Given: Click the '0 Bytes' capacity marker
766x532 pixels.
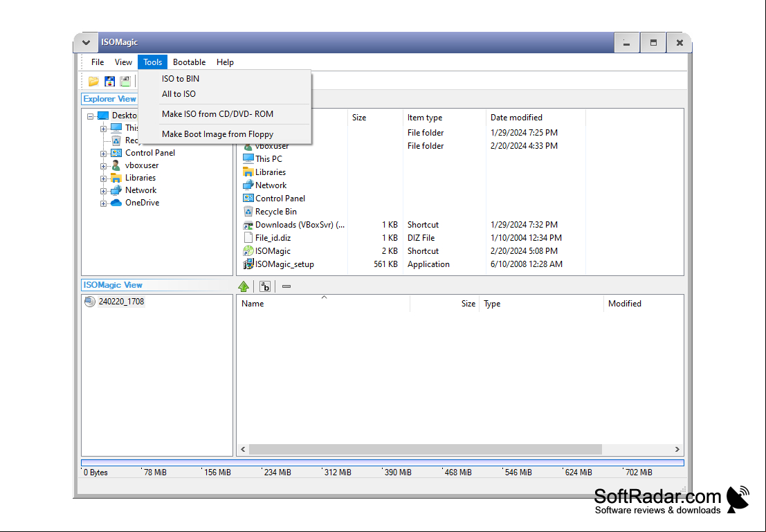Looking at the screenshot, I should [95, 473].
